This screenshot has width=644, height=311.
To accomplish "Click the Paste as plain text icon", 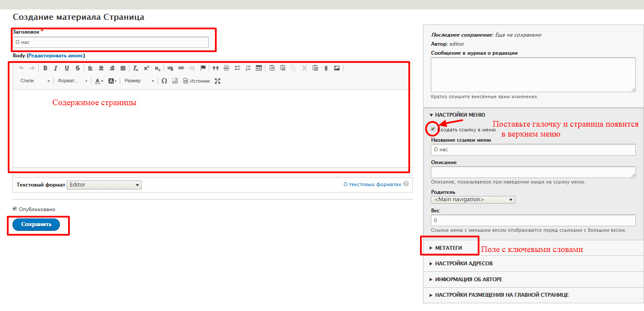I will (272, 68).
